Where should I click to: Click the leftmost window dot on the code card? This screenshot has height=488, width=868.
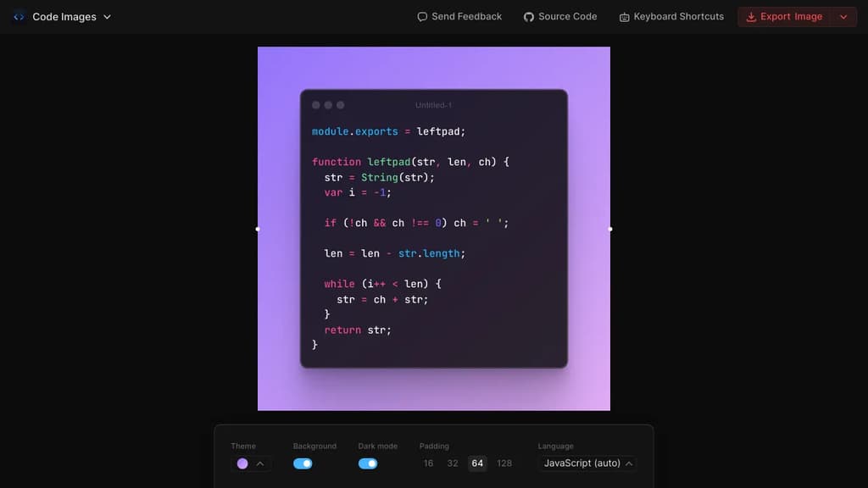click(316, 104)
